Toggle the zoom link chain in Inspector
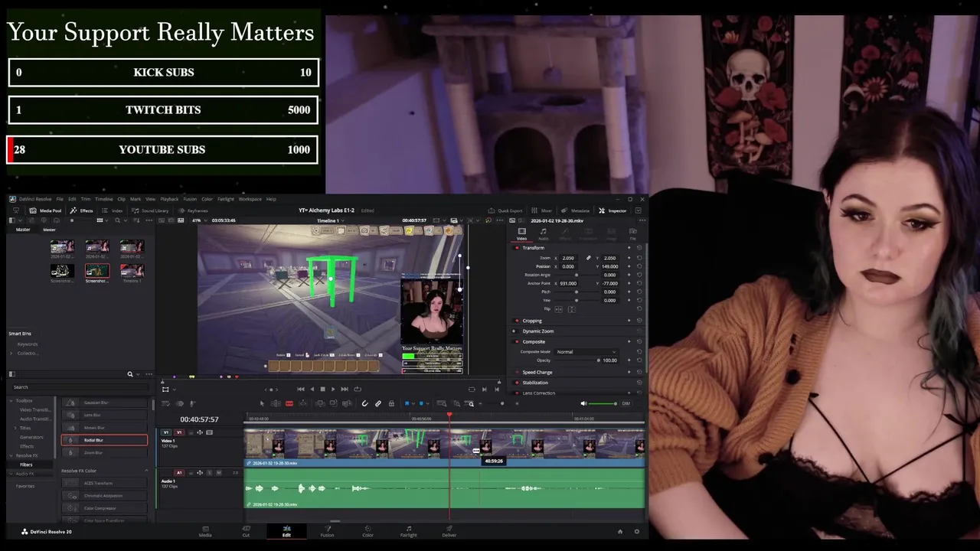 pyautogui.click(x=588, y=258)
